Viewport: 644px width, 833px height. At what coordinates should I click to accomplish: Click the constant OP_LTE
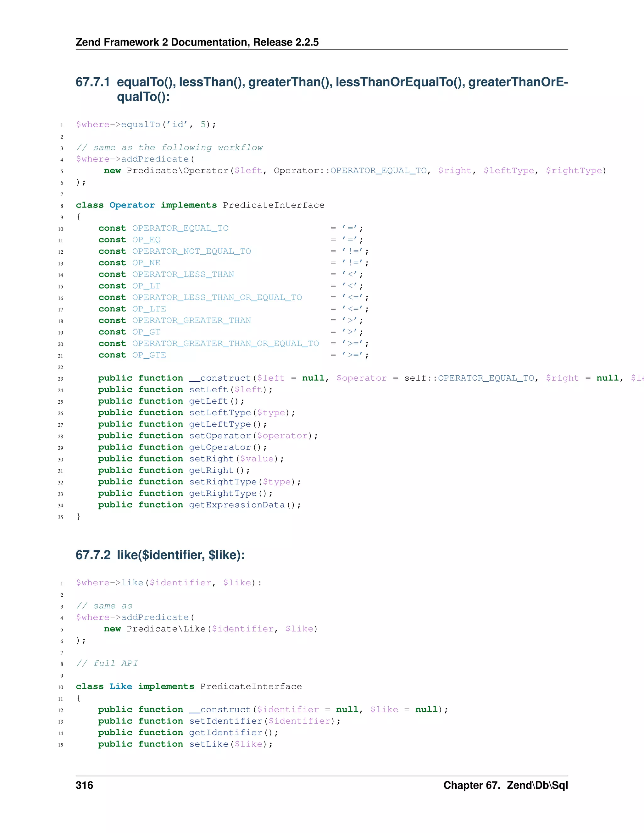(149, 309)
